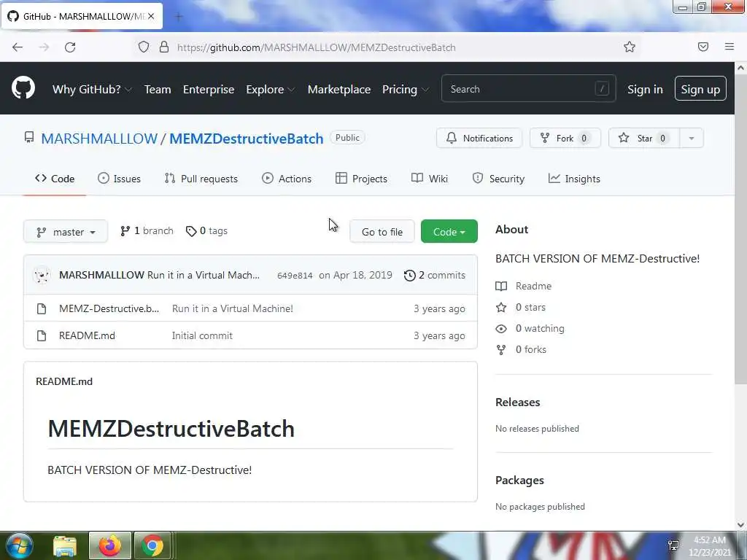The image size is (747, 560).
Task: Open the green Code dropdown button
Action: (449, 231)
